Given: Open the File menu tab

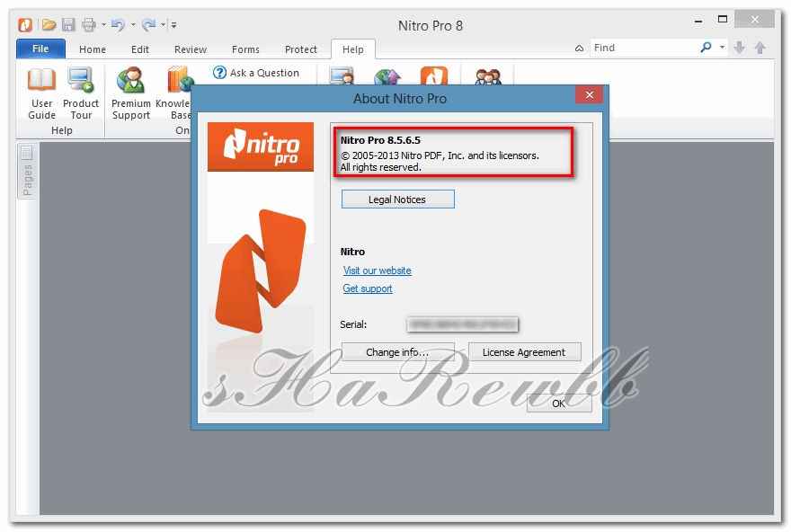Looking at the screenshot, I should (x=40, y=49).
